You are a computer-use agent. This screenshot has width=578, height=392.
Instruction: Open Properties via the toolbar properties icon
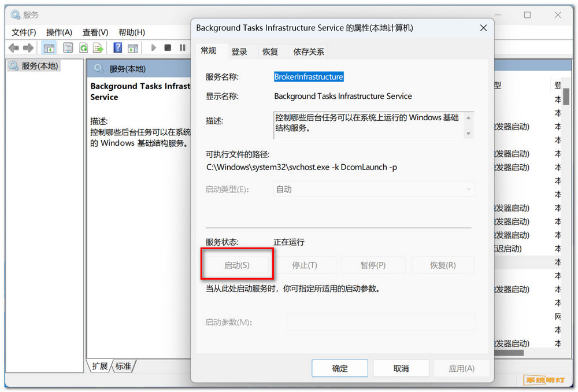pyautogui.click(x=68, y=48)
